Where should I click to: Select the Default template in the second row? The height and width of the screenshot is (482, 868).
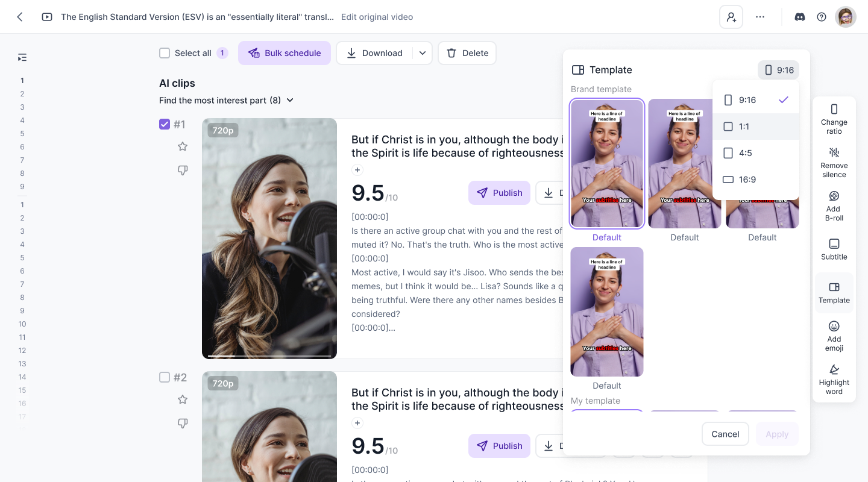[607, 312]
